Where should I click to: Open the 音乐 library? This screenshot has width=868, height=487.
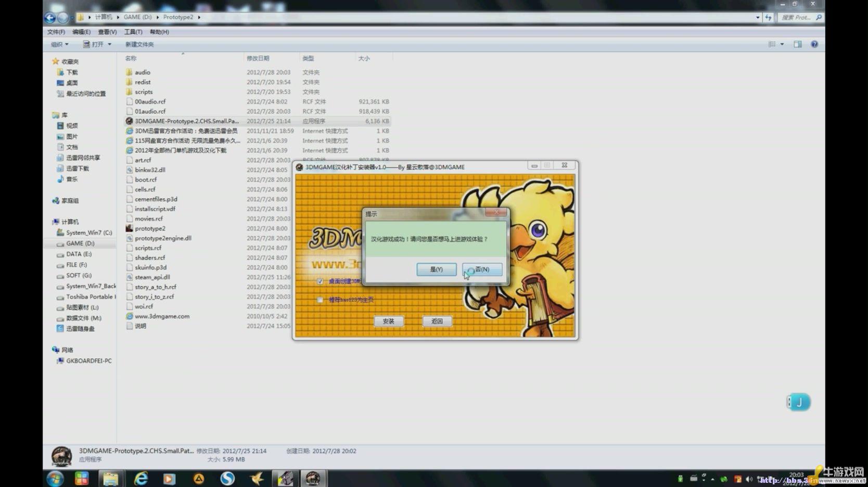pyautogui.click(x=72, y=179)
